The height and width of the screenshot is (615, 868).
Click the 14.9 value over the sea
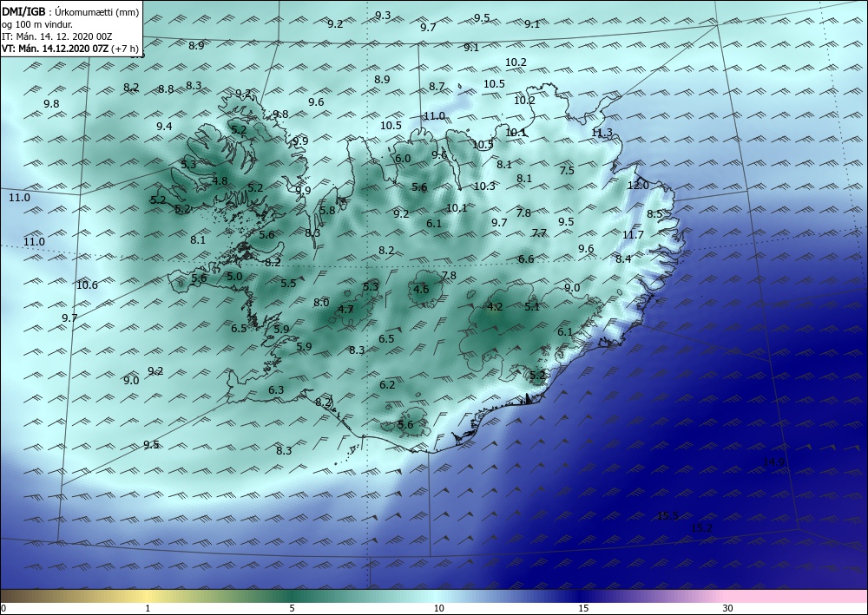coord(773,461)
